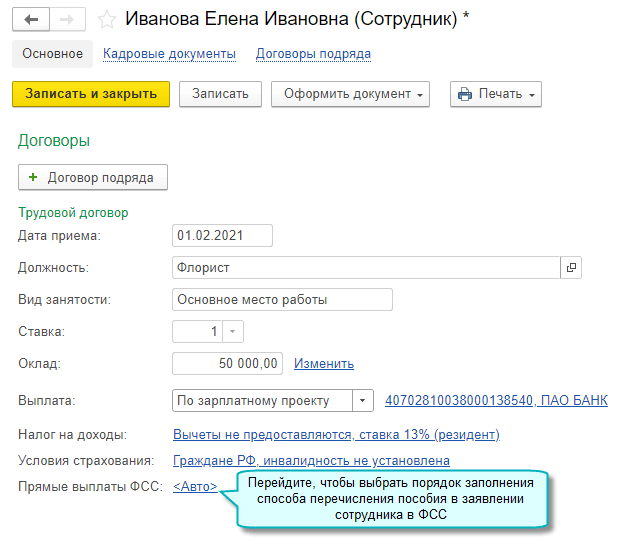The image size is (636, 545).
Task: Add employee to favorites with star icon
Action: (107, 20)
